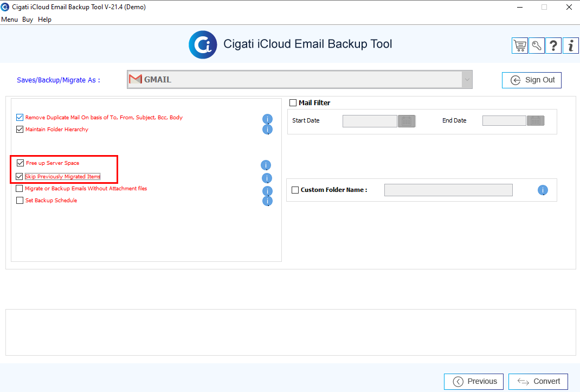Screen dimensions: 580x392
Task: Open the Buy menu
Action: (x=27, y=20)
